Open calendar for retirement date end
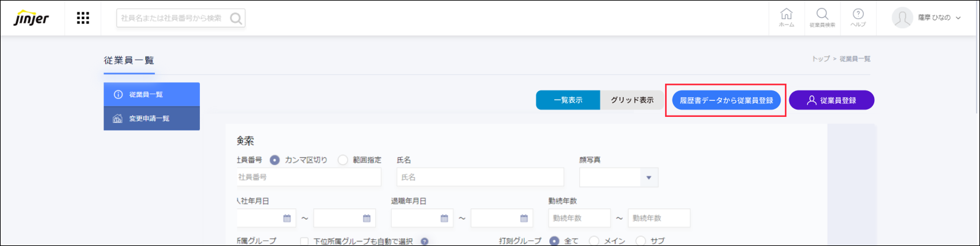Viewport: 980px width, 246px height. [524, 218]
